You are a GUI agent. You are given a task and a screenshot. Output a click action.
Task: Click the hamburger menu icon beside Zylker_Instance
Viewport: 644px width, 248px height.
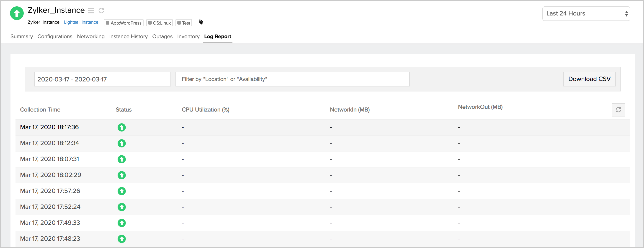tap(91, 11)
